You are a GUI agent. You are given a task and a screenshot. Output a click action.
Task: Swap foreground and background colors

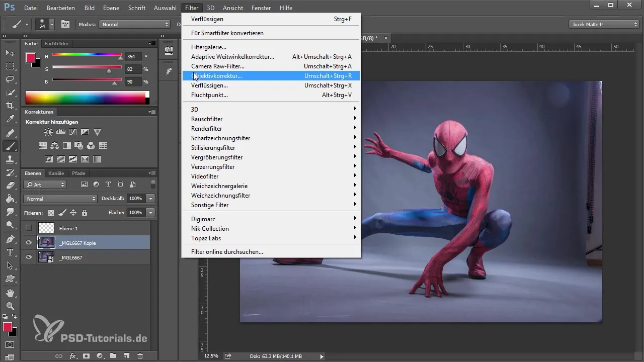(x=15, y=316)
